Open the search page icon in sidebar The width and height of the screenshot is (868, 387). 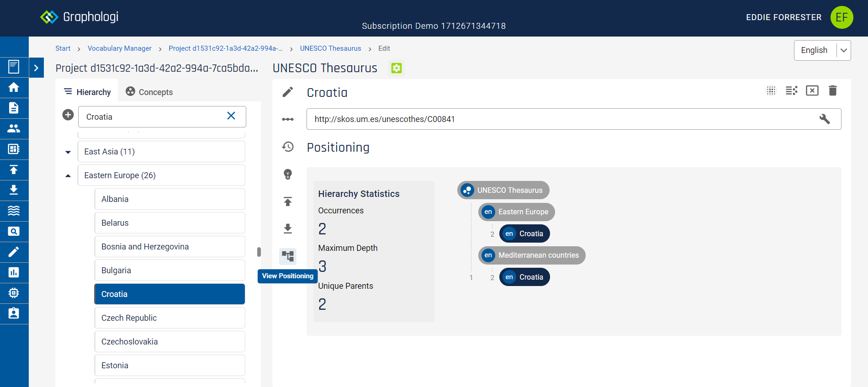pos(14,231)
